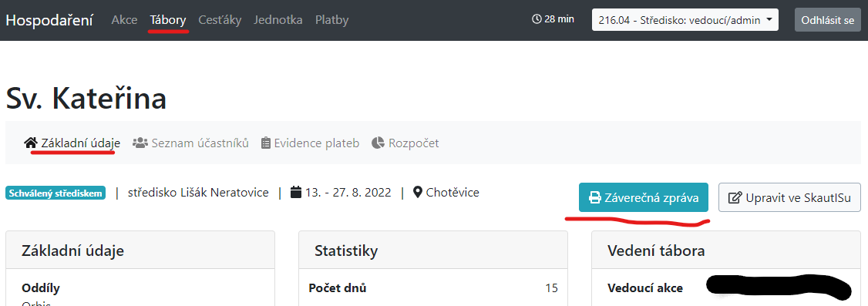Click the Schválený střediskem status badge

point(56,193)
